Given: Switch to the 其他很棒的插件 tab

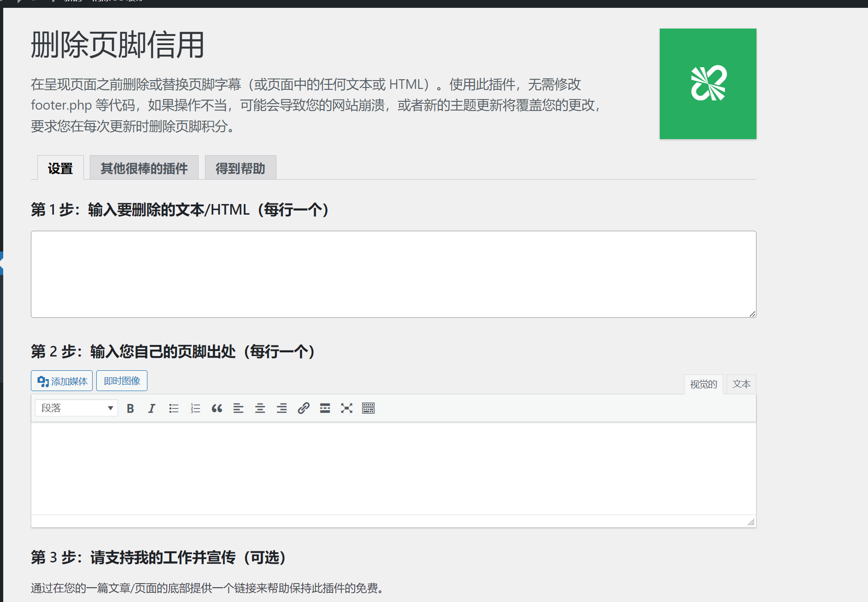Looking at the screenshot, I should pyautogui.click(x=144, y=168).
